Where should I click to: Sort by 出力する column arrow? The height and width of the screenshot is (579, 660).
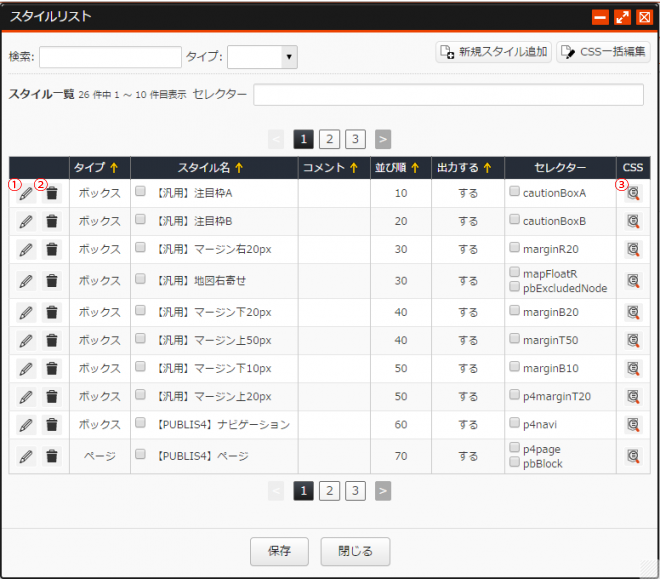point(487,168)
